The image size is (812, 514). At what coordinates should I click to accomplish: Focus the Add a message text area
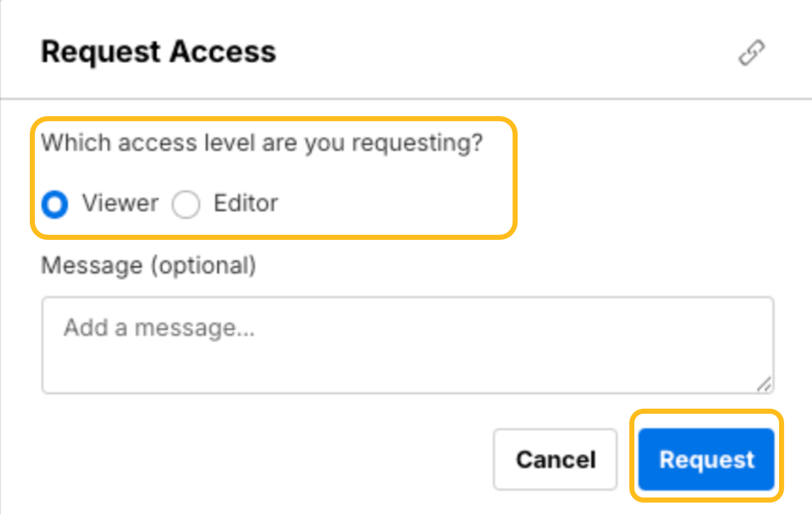point(407,345)
